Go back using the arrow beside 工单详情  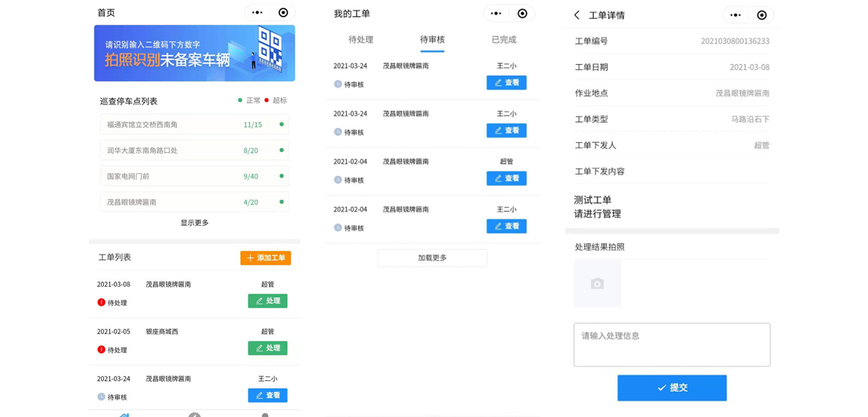[x=577, y=15]
